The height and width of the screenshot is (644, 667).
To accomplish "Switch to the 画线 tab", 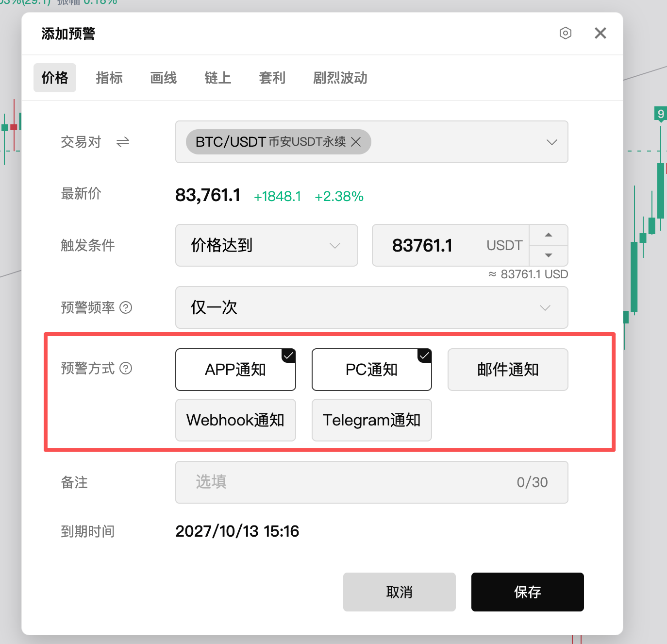I will [164, 78].
